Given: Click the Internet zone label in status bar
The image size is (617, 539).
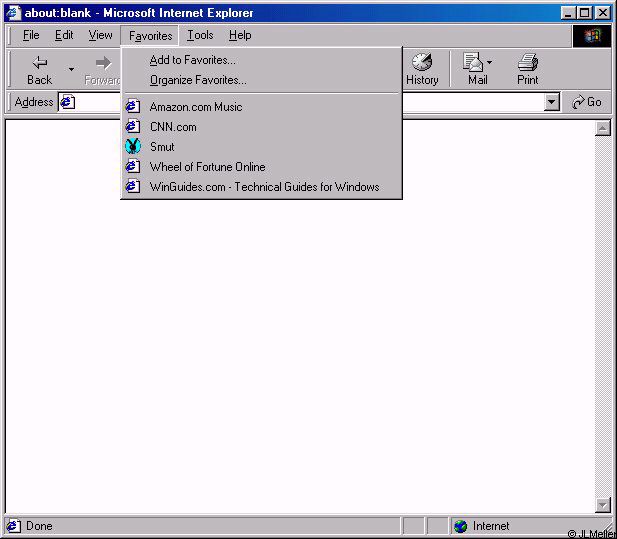Looking at the screenshot, I should [491, 526].
